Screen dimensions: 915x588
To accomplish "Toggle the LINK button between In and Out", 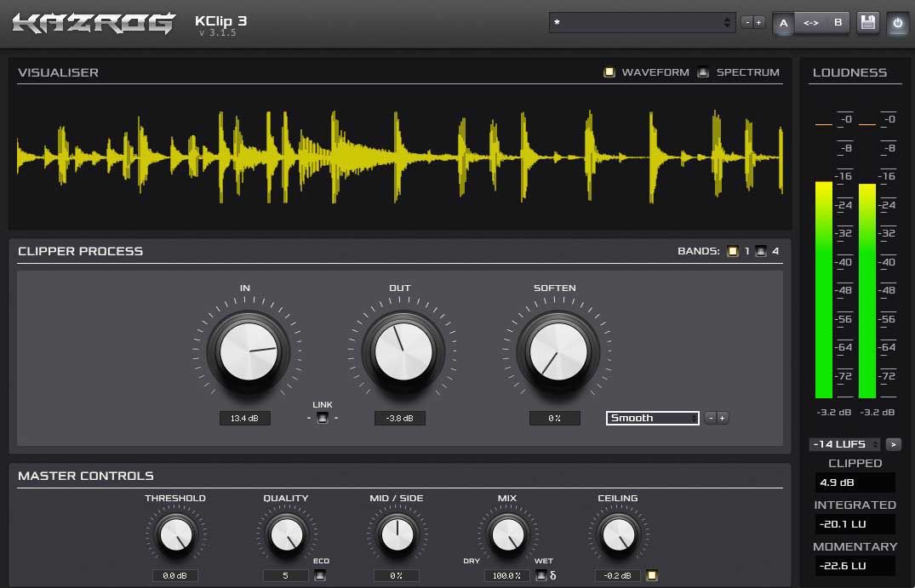I will [x=322, y=418].
